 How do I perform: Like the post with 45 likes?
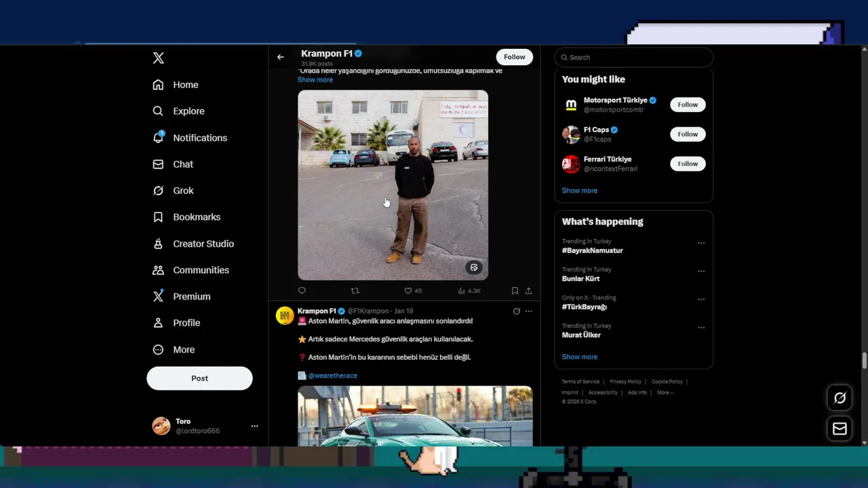[x=412, y=291]
